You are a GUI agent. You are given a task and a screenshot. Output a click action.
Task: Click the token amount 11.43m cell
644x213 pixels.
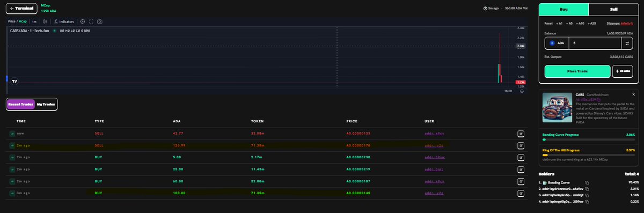click(x=258, y=169)
